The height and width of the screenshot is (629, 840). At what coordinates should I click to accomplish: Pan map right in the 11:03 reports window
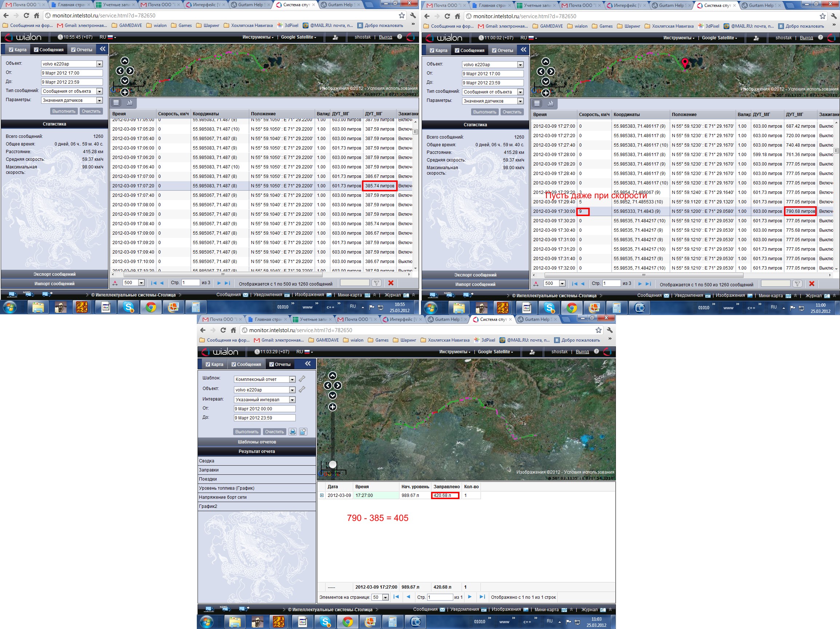(x=337, y=386)
